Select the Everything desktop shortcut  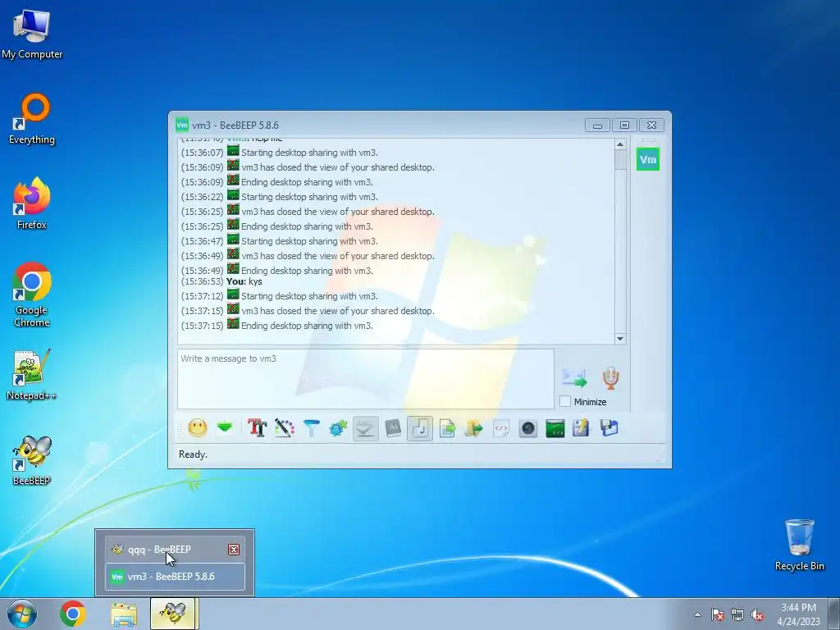32,119
